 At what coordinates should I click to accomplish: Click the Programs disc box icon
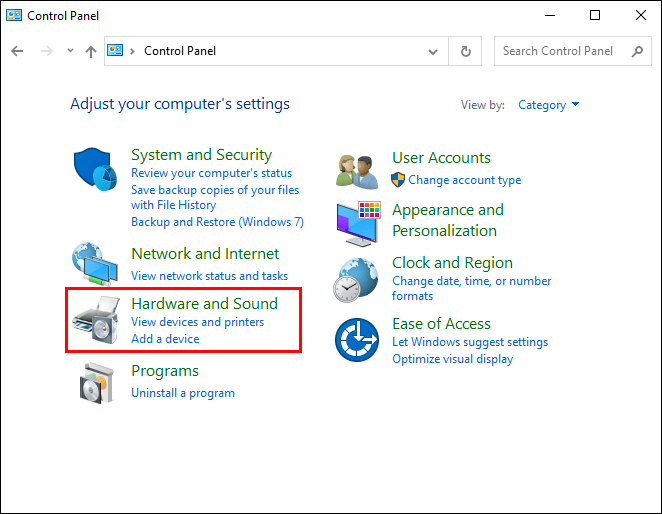97,381
